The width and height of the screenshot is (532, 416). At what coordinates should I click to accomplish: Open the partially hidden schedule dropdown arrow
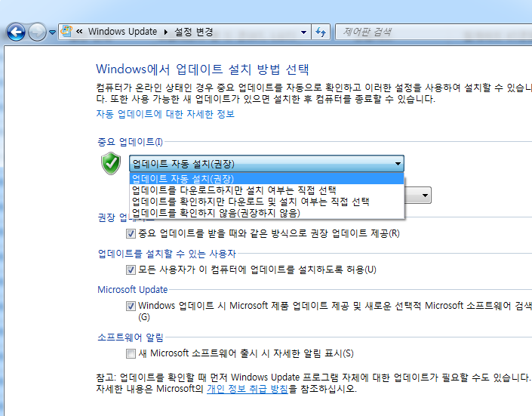pyautogui.click(x=425, y=196)
